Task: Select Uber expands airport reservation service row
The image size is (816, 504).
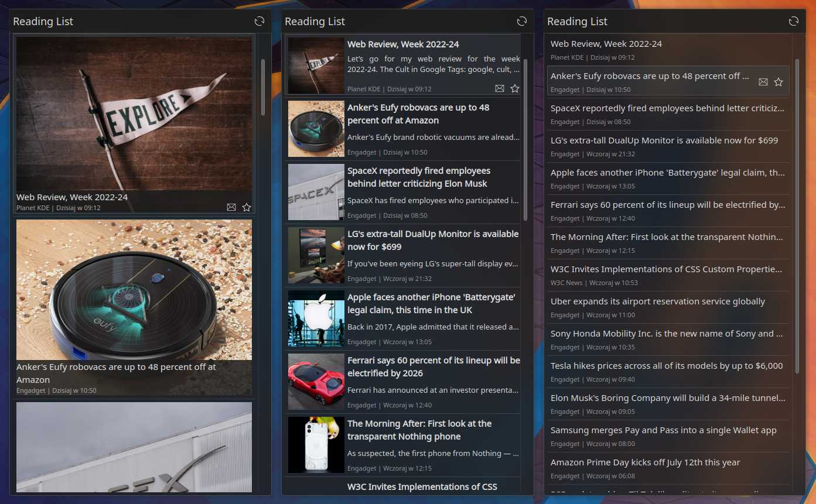Action: pos(668,307)
